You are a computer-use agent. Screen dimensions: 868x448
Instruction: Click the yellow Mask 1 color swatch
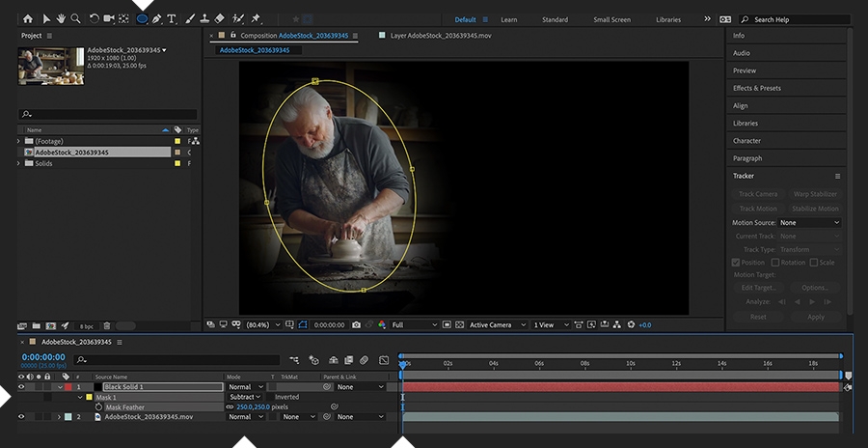click(90, 397)
